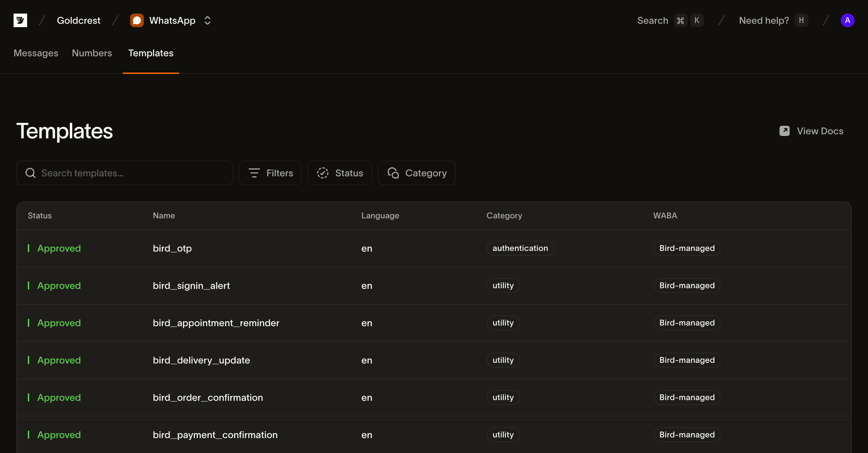868x453 pixels.
Task: Open the WhatsApp breadcrumb
Action: point(172,20)
